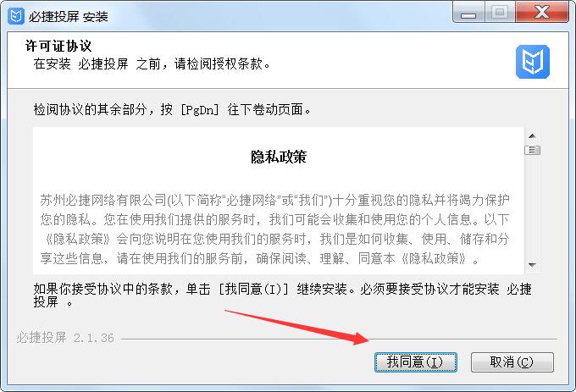This screenshot has width=576, height=392.
Task: Click the paragraph starting with 苏州必捷网络有限公司
Action: (274, 229)
